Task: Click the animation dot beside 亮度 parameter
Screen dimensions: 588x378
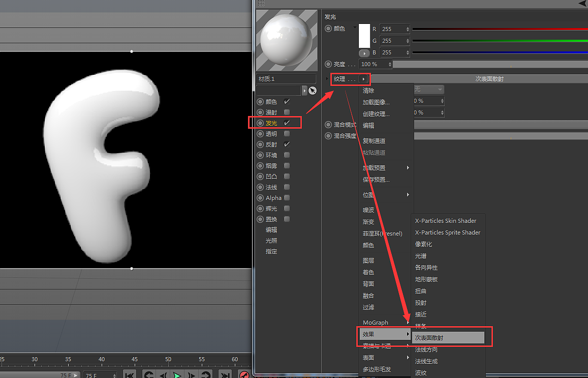Action: [328, 64]
